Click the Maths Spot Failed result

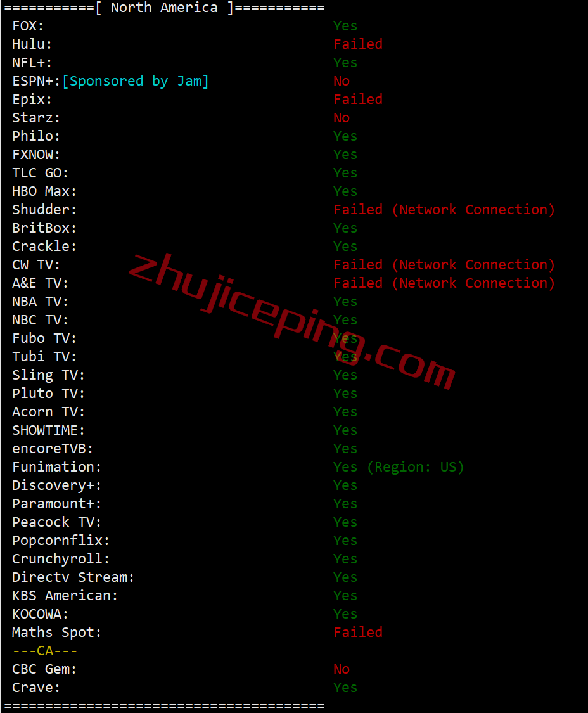(x=358, y=633)
